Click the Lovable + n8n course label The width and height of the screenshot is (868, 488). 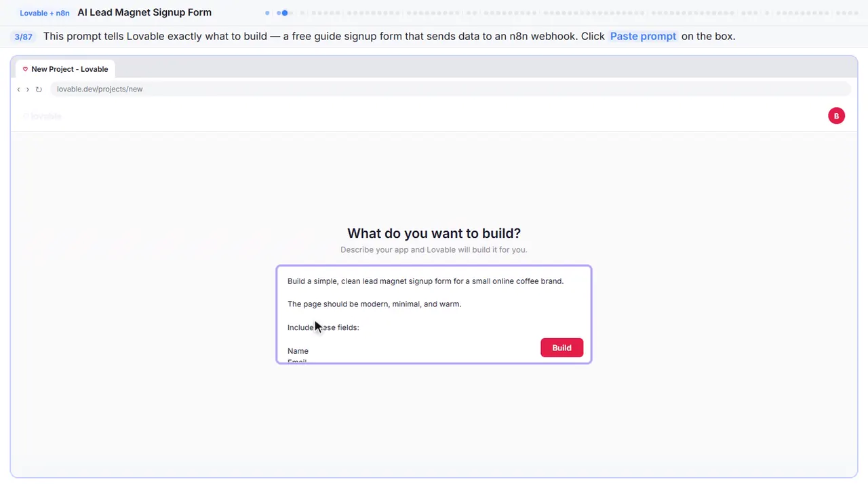click(45, 13)
